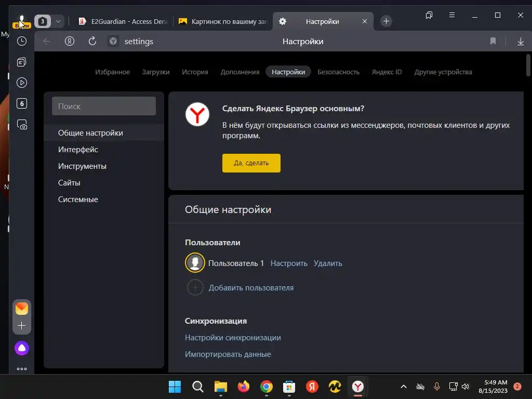
Task: Open Yandex home page button
Action: tap(70, 42)
